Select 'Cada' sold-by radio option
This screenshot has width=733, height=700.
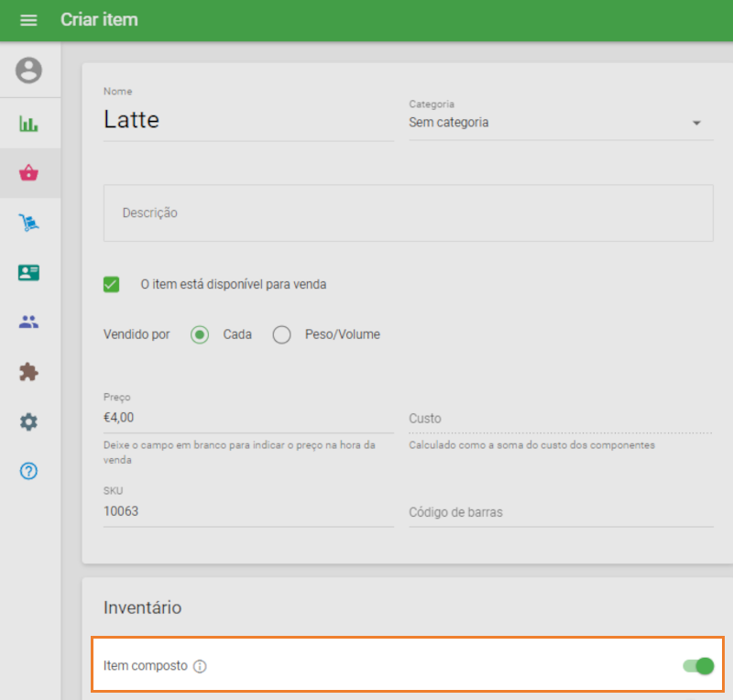(x=200, y=334)
